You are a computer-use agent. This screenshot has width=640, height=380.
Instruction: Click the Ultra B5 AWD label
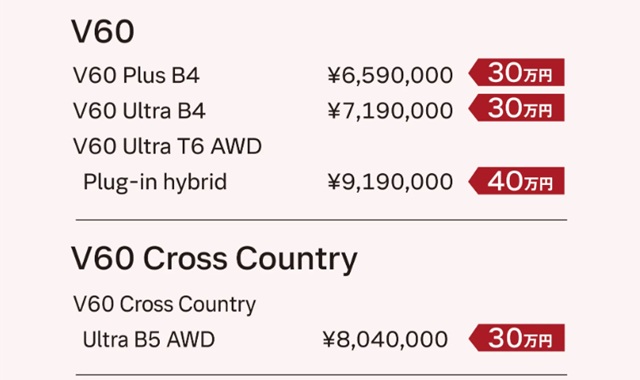149,340
